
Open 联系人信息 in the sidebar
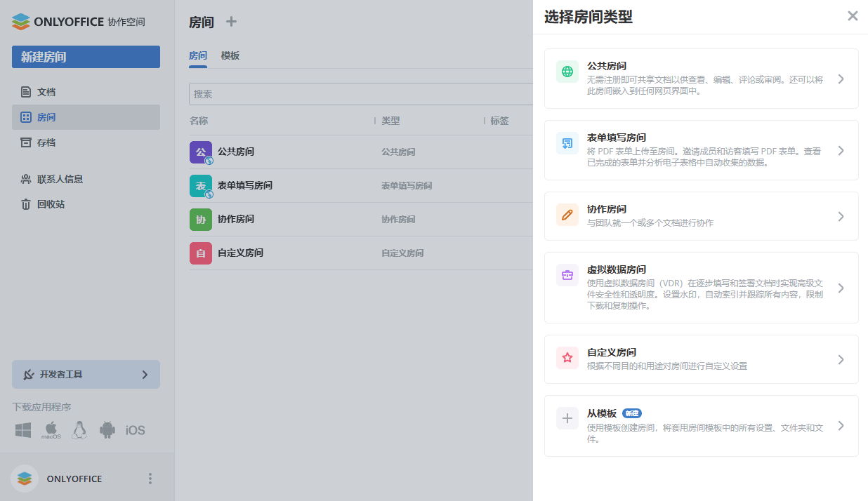86,179
